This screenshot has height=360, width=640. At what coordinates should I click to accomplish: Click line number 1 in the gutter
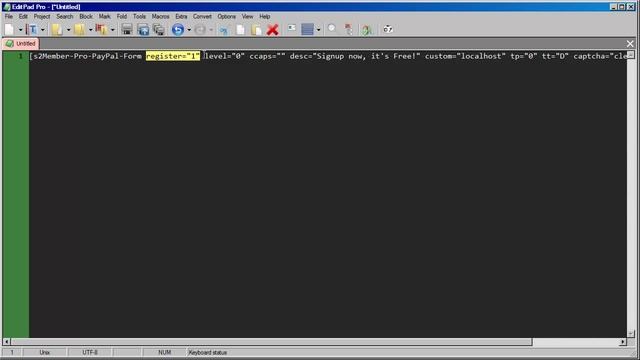[20, 56]
